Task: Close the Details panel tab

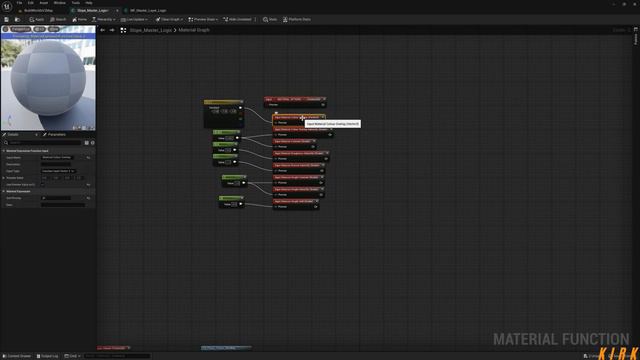Action: pyautogui.click(x=36, y=135)
